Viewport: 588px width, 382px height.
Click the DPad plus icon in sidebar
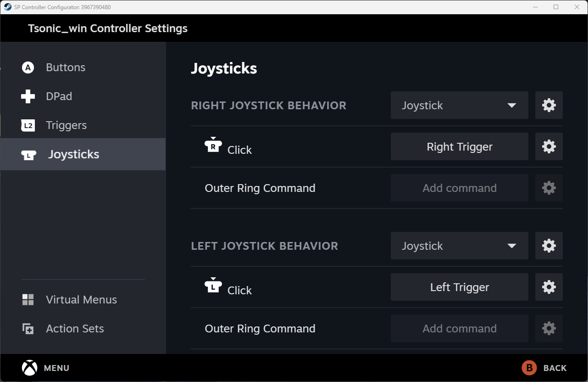(28, 96)
